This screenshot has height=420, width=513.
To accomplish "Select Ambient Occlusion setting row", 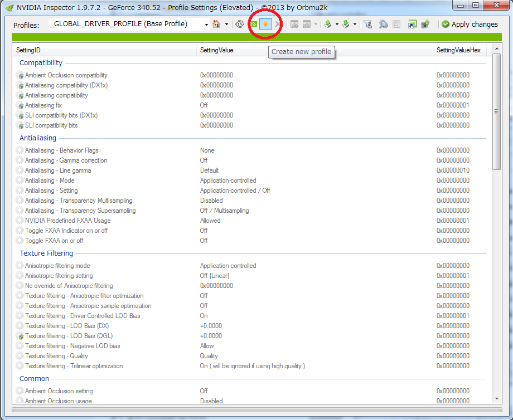I will [x=250, y=391].
